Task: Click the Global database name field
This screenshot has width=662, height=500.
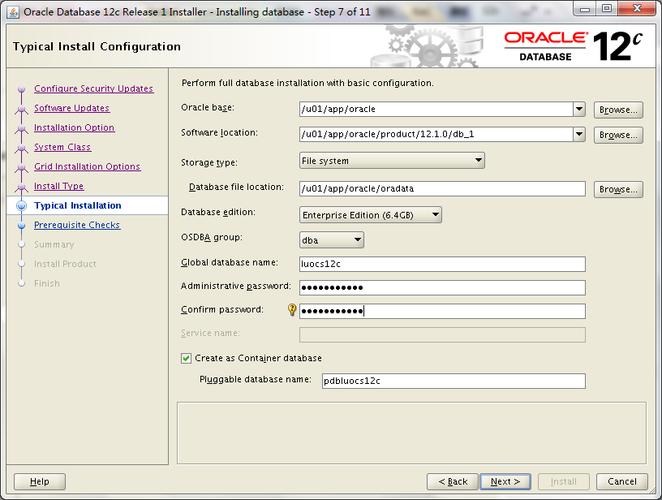Action: (442, 264)
